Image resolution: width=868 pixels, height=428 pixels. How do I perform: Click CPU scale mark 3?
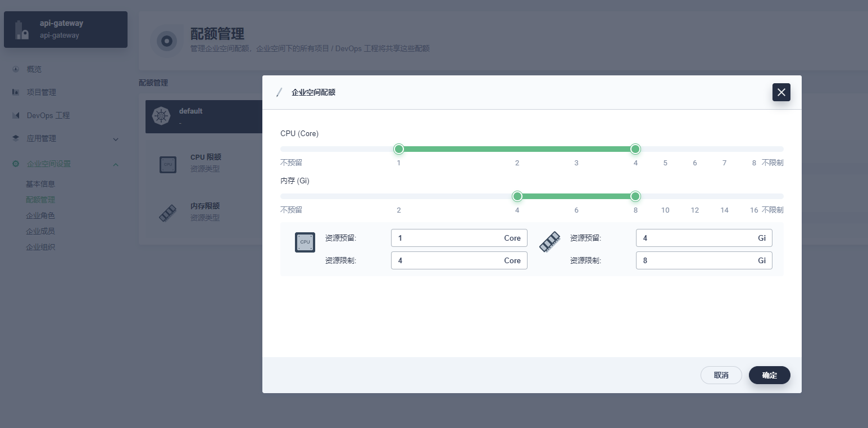coord(576,163)
